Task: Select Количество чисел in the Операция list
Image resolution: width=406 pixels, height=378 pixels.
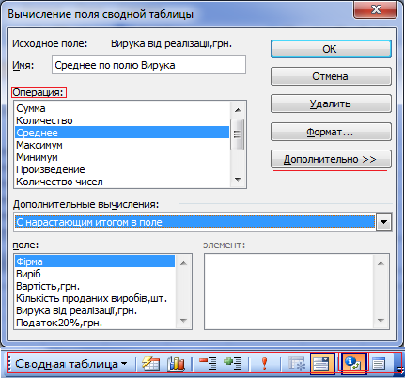Action: (122, 182)
